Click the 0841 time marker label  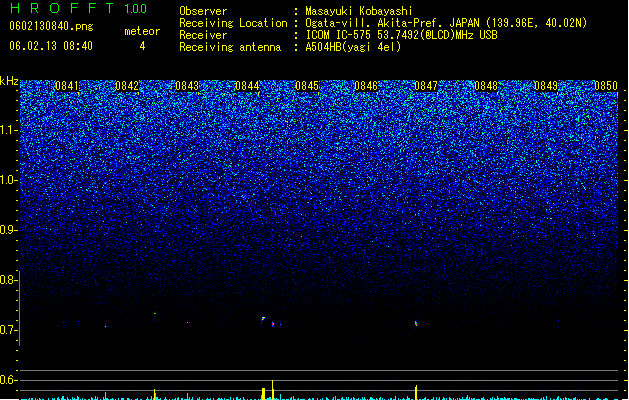pos(67,86)
